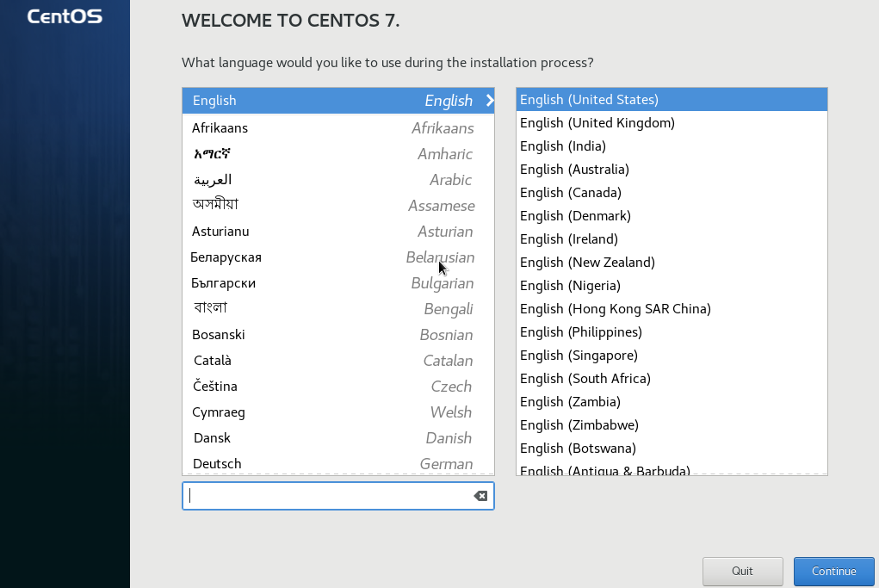Viewport: 879px width, 588px height.
Task: Choose English (Australia) locale
Action: point(672,170)
